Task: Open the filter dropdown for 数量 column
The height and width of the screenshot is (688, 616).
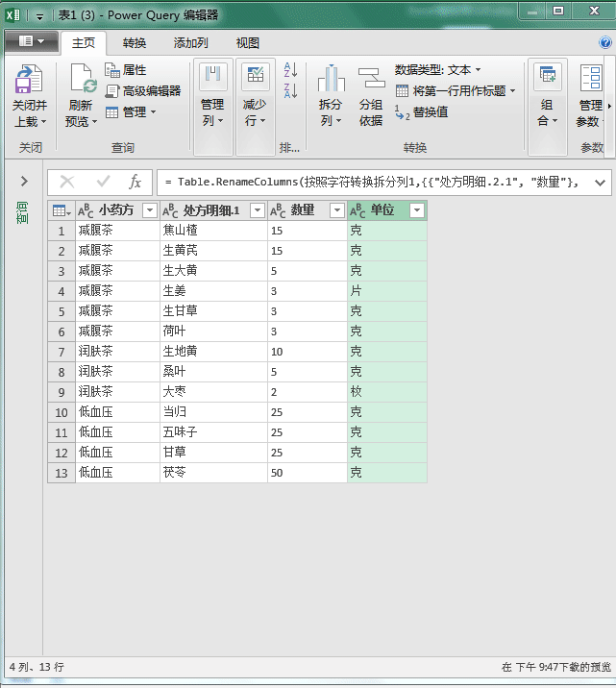Action: [337, 210]
